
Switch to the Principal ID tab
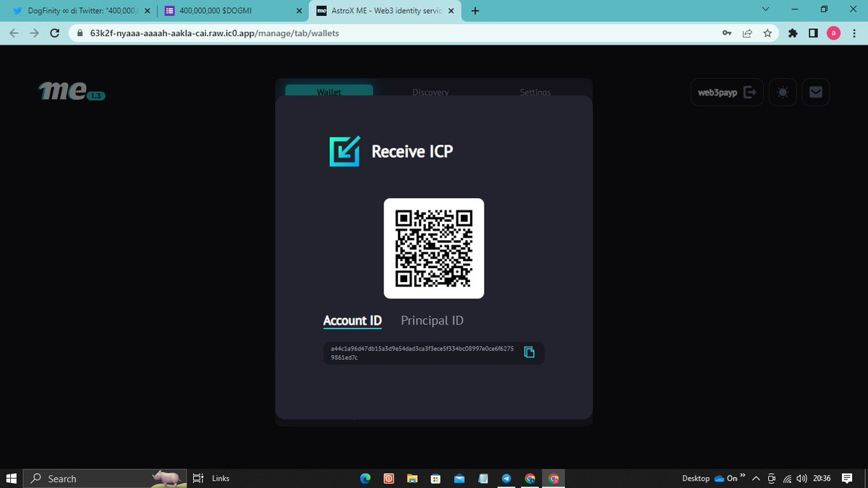[432, 320]
